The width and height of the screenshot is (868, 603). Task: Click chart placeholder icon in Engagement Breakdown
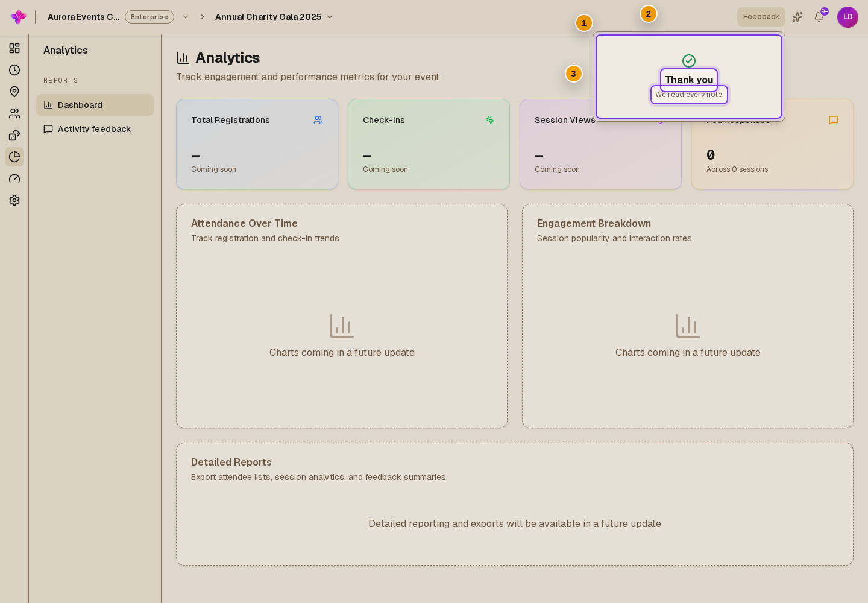688,326
